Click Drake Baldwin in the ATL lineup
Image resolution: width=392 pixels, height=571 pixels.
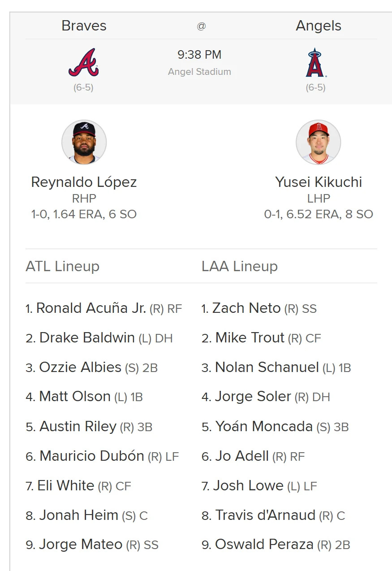tap(87, 337)
